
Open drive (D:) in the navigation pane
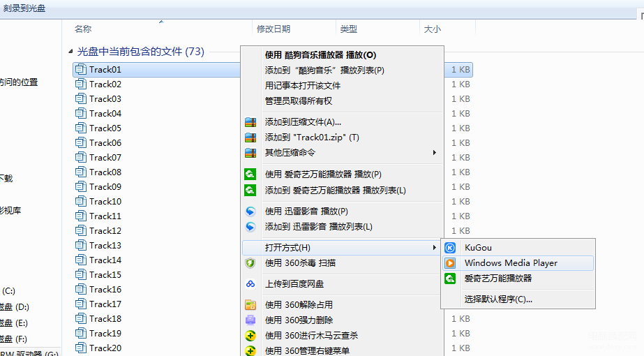coord(15,307)
